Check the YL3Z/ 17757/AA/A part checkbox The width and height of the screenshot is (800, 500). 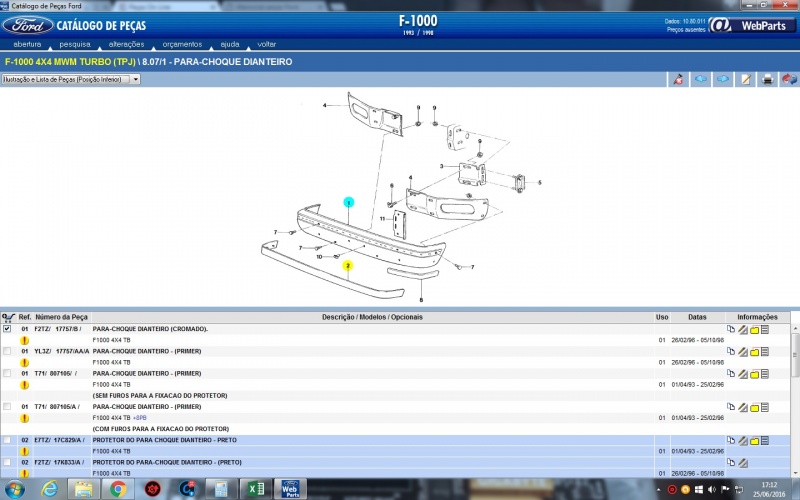[7, 352]
